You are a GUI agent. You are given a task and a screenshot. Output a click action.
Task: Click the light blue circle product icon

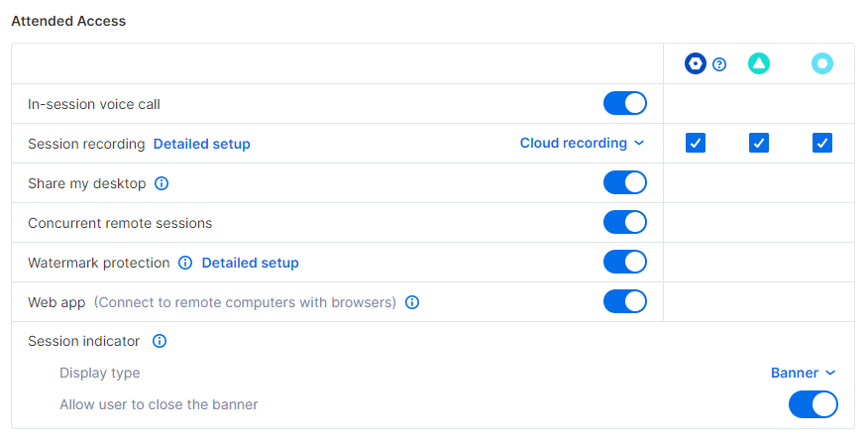click(822, 63)
